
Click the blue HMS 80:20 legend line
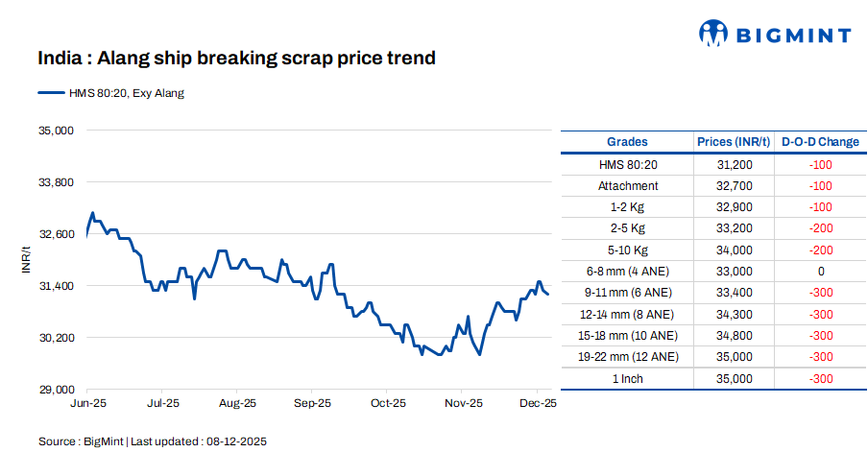(50, 93)
